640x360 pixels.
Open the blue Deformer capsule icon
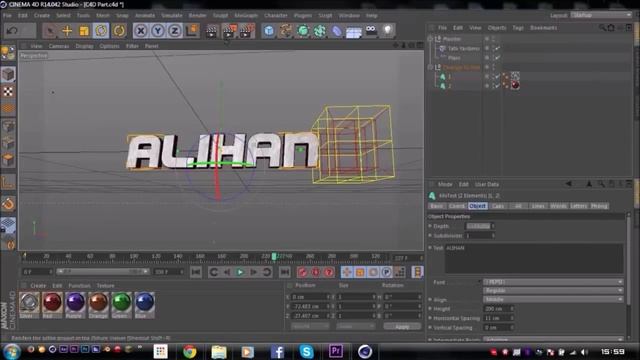(x=336, y=31)
